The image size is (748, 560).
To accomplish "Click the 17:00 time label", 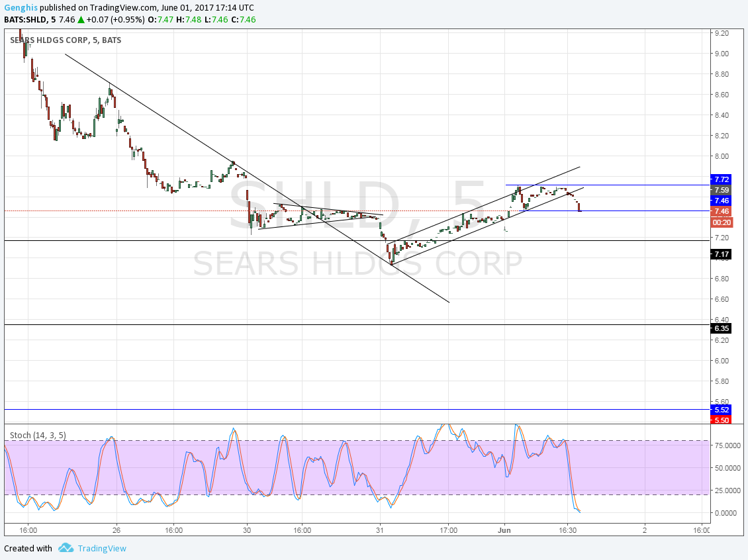I will click(x=448, y=530).
